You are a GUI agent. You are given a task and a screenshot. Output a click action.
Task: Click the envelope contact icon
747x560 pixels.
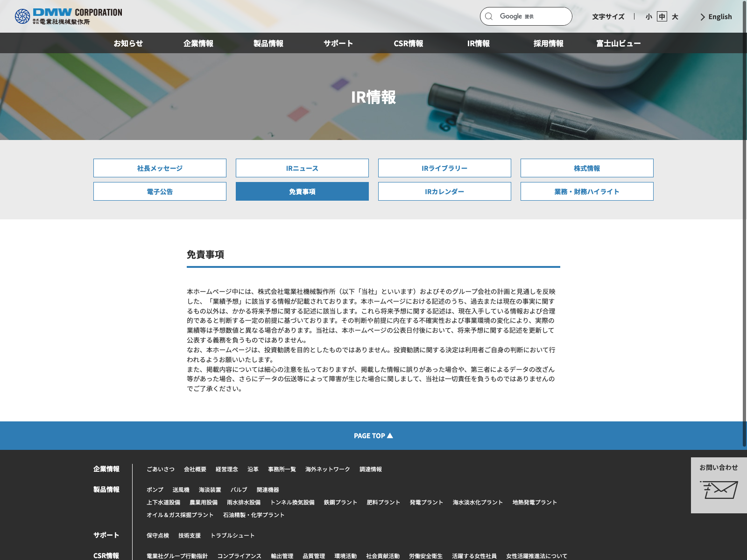719,490
